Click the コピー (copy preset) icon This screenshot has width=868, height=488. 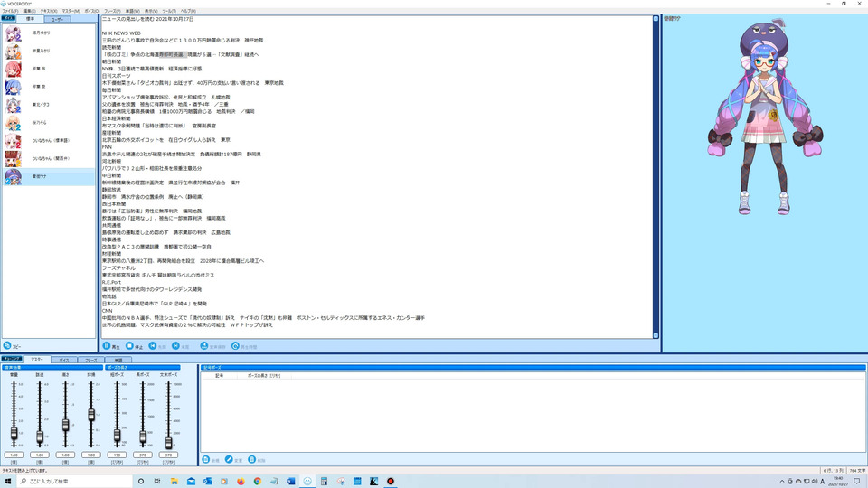7,345
